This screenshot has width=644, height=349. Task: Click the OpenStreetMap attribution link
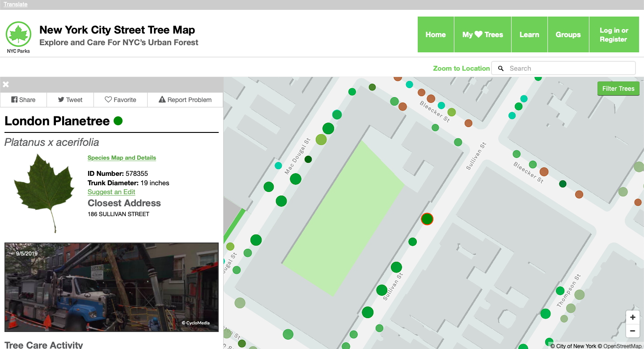(623, 346)
